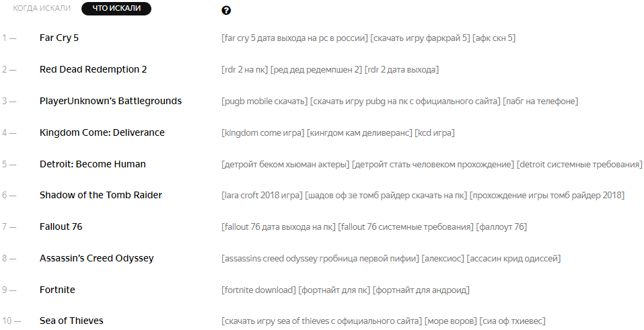Open the question mark help icon
644x330 pixels.
[226, 11]
